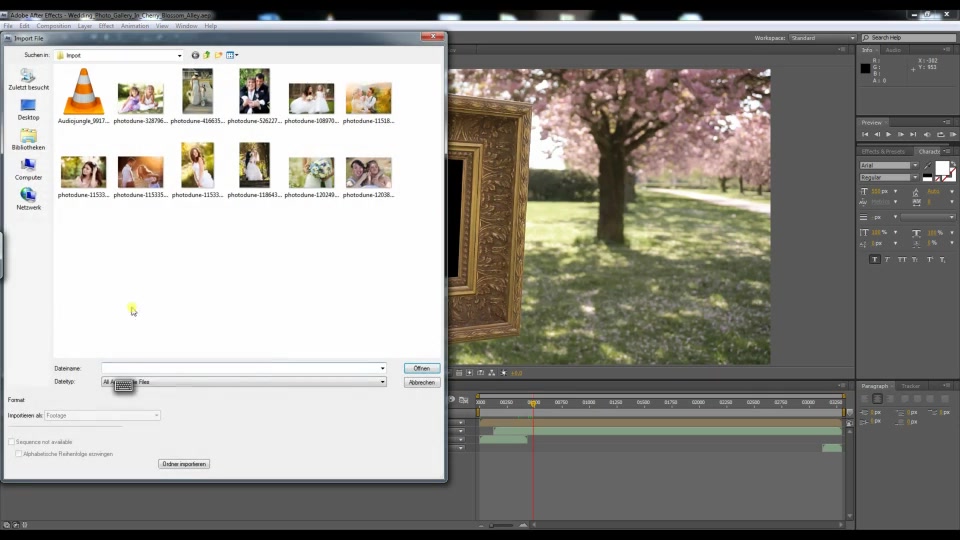960x540 pixels.
Task: Pick eyedropper in Character panel
Action: click(x=928, y=165)
